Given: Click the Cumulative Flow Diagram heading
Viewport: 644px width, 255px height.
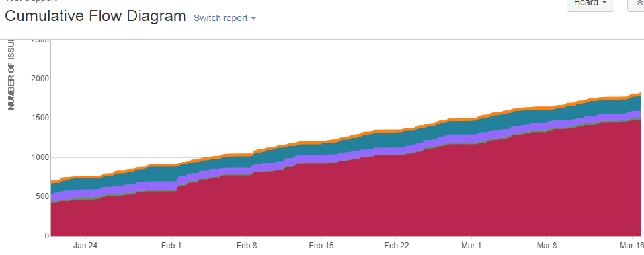Looking at the screenshot, I should coord(95,17).
